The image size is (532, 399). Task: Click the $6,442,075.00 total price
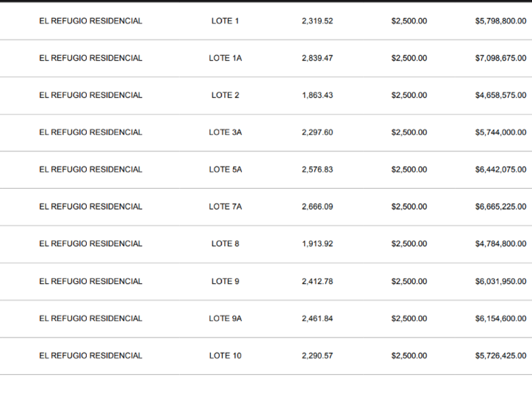coord(500,170)
